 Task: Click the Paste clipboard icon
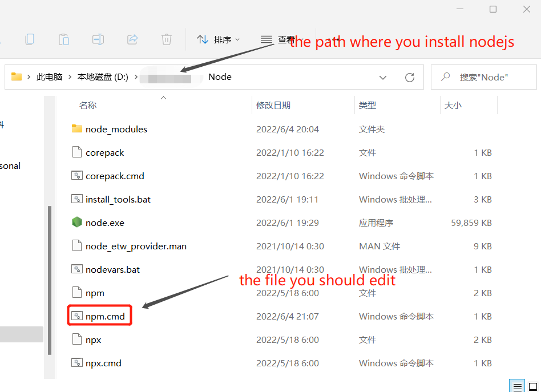[x=64, y=39]
